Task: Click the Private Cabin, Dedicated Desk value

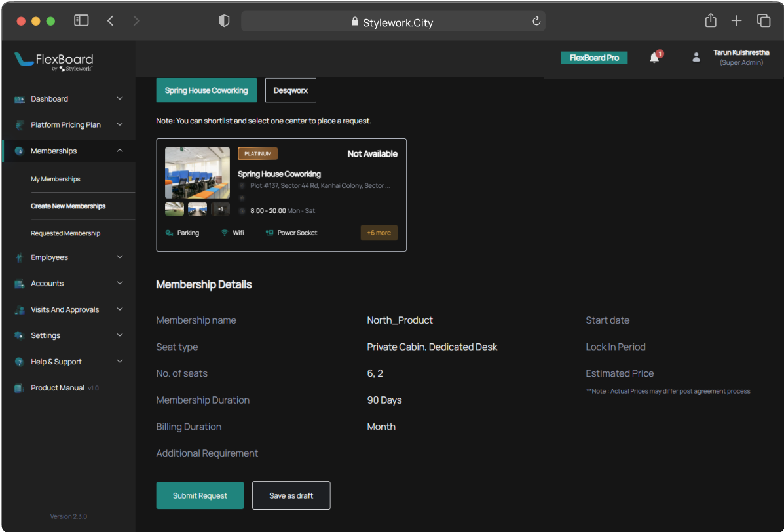Action: tap(432, 347)
